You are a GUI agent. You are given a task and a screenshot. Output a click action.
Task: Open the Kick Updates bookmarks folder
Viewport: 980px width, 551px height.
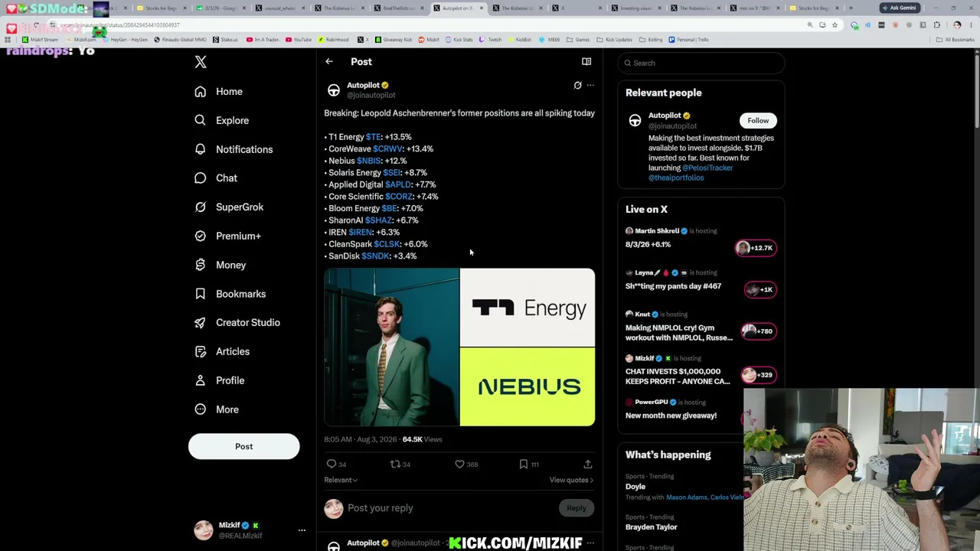click(615, 40)
